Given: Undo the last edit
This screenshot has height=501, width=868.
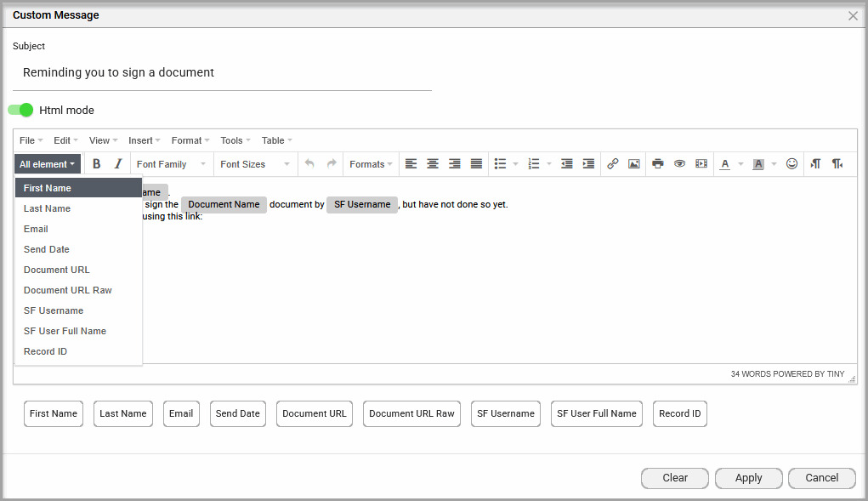Looking at the screenshot, I should (309, 164).
